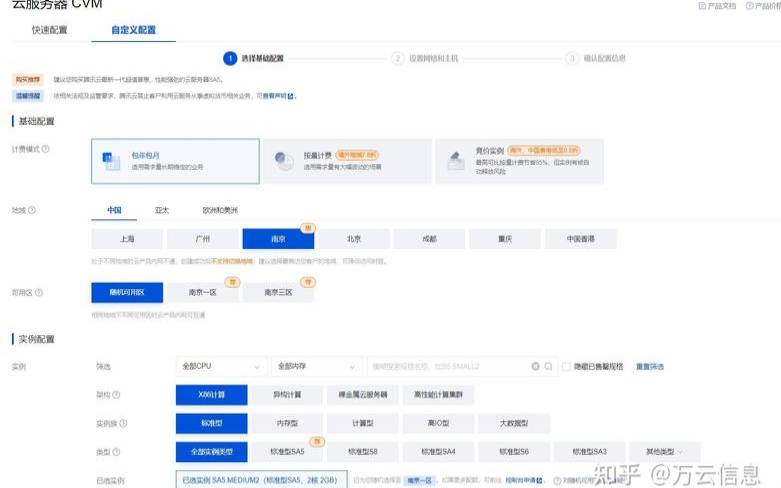Select 高性能计算集群 architecture
This screenshot has width=781, height=488.
tap(438, 395)
